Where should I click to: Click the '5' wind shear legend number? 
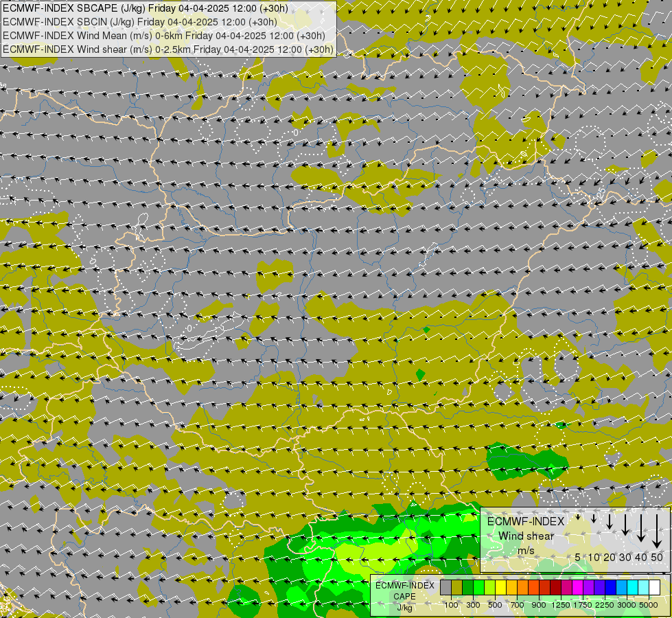pyautogui.click(x=578, y=557)
